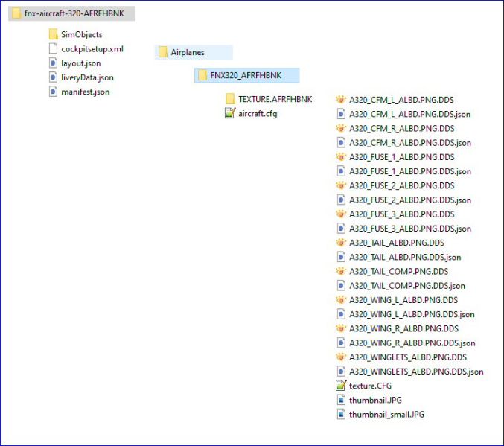504x446 pixels.
Task: Select file name A320_TAIL_ALBD.PNG.DDS.json
Action: [x=405, y=257]
